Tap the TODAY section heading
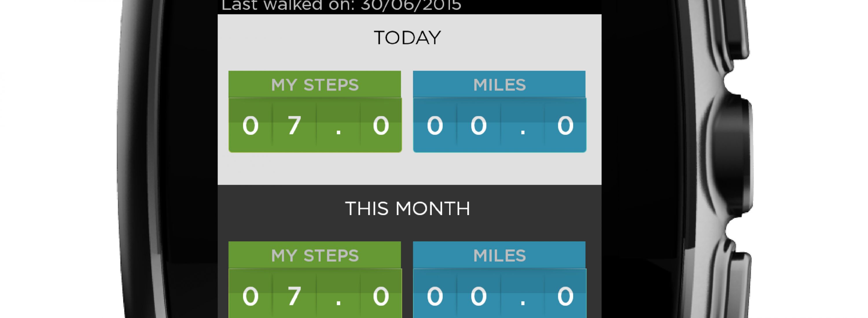 pos(407,38)
